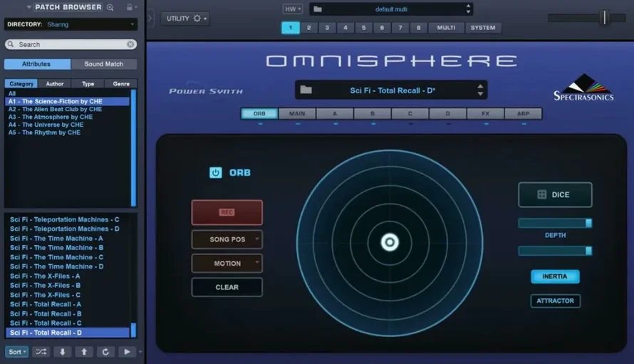Screen dimensions: 634x364
Task: Select the Genre filter tab
Action: pyautogui.click(x=121, y=84)
